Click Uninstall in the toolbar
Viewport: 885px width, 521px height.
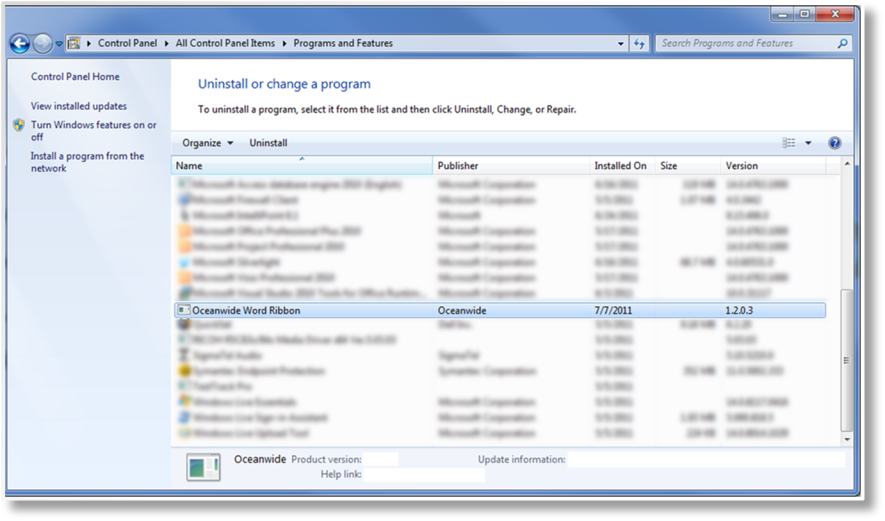tap(268, 143)
